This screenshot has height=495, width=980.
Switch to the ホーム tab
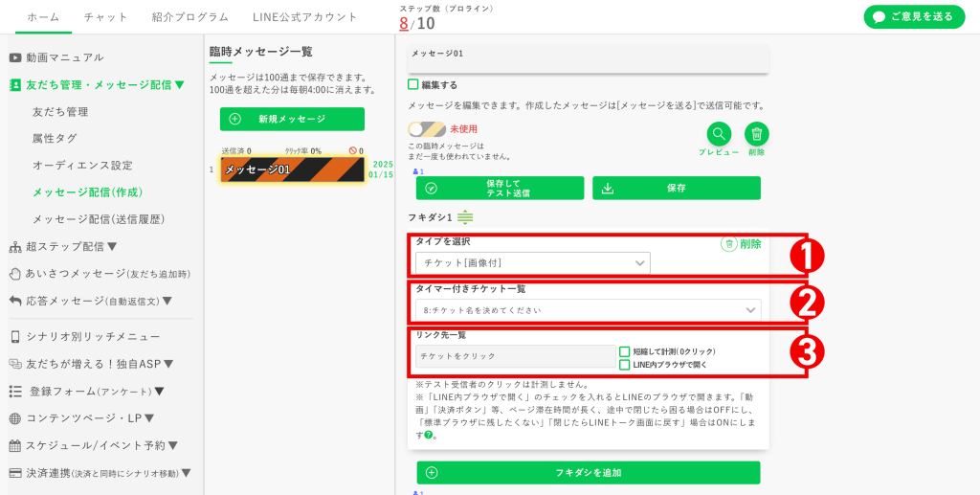click(x=44, y=17)
